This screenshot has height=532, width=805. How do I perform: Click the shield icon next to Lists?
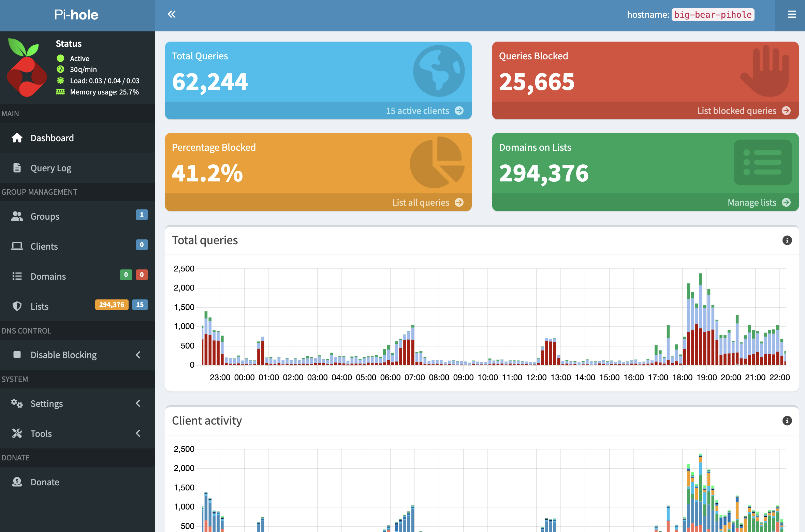tap(17, 306)
